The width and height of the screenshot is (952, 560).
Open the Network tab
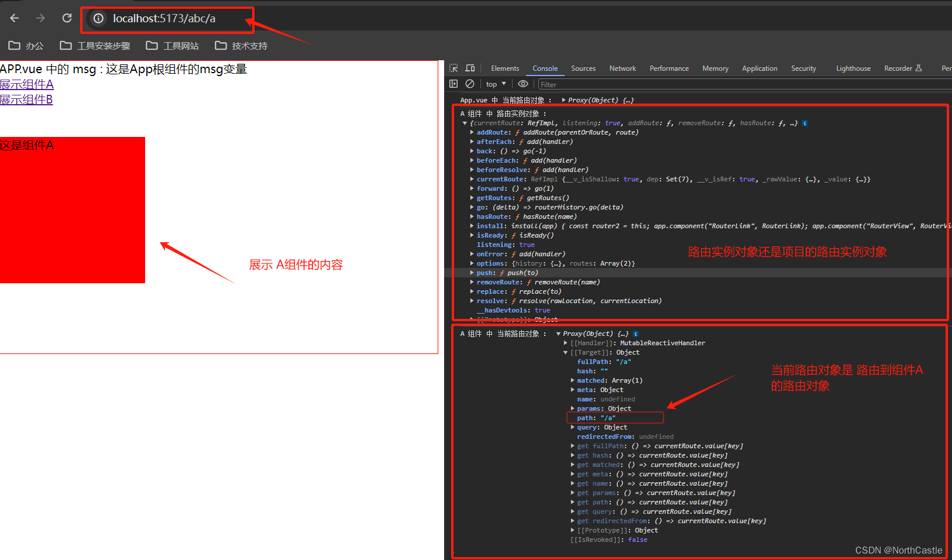pos(623,68)
